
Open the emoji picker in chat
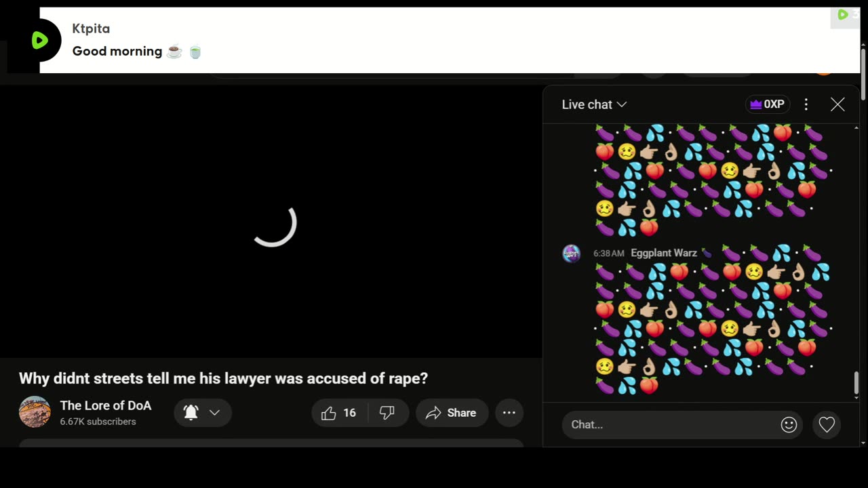789,424
